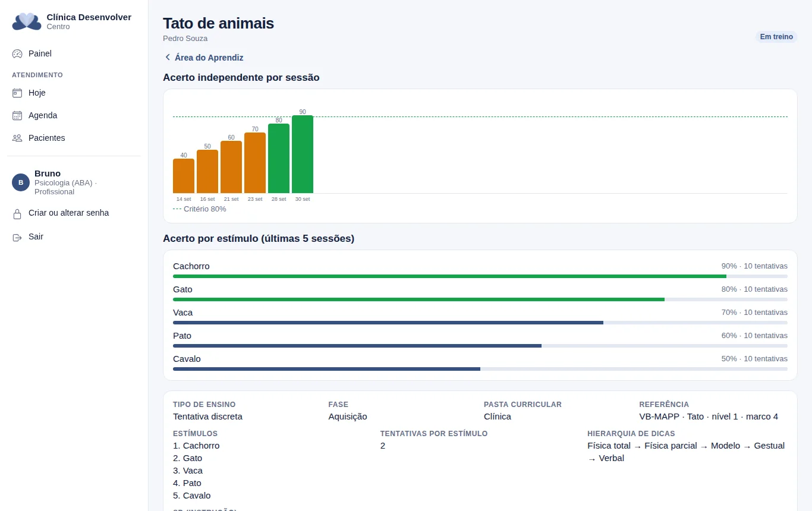This screenshot has width=812, height=511.
Task: Click the Em treino status badge
Action: (x=776, y=37)
